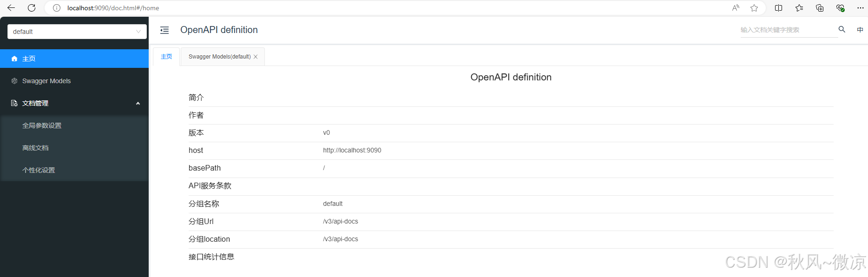This screenshot has width=868, height=277.
Task: Click the sidebar collapse menu icon
Action: coord(164,30)
